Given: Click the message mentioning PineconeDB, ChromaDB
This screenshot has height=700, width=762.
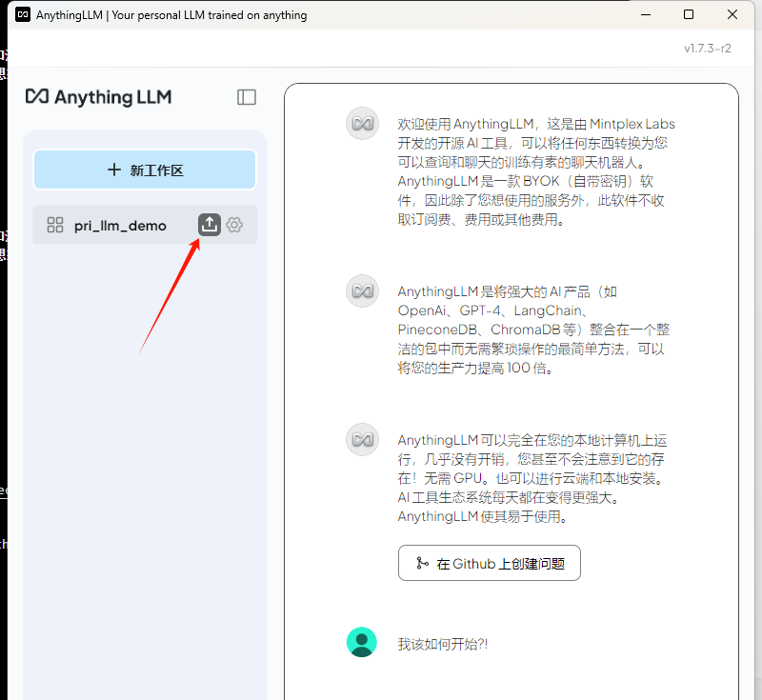Looking at the screenshot, I should coord(533,330).
